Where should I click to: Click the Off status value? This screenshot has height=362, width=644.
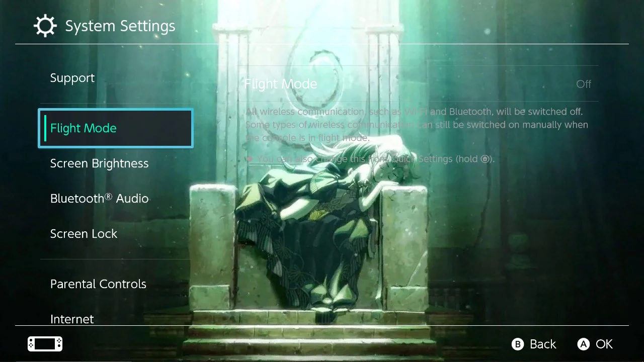[584, 84]
